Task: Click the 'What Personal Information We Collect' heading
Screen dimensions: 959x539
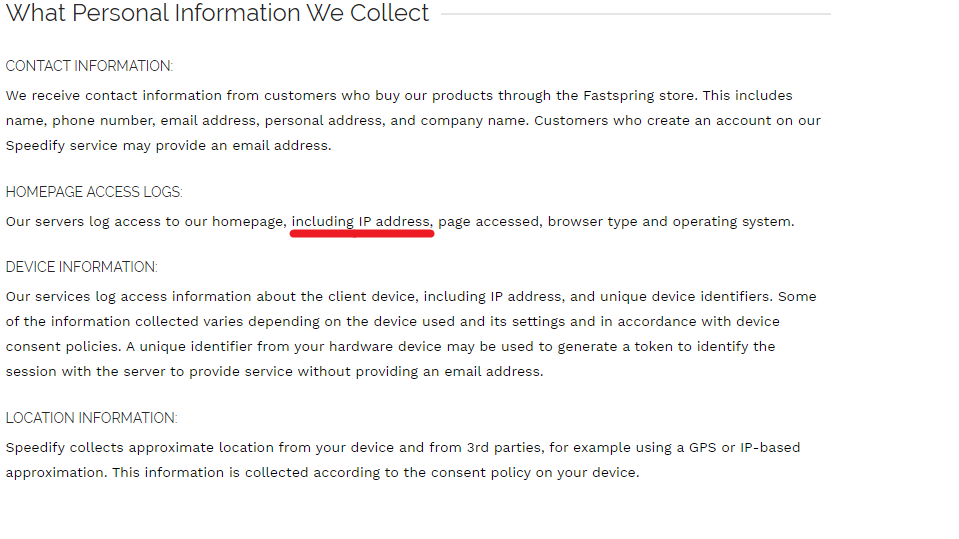Action: (217, 14)
